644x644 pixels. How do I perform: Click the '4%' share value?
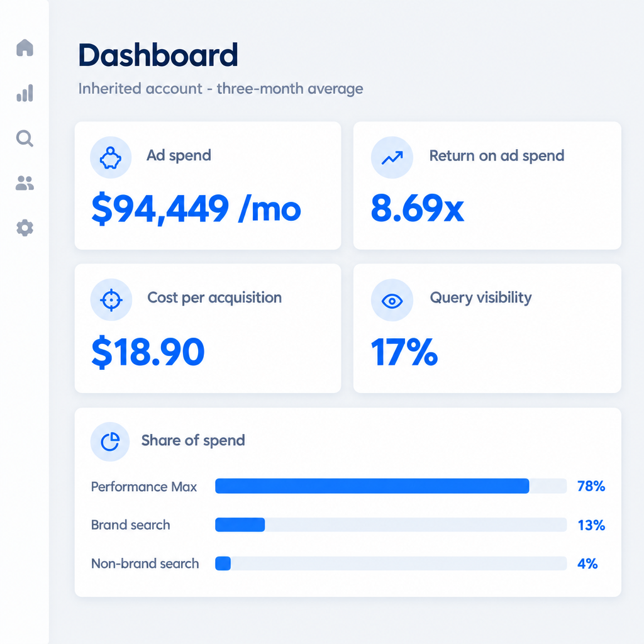(x=587, y=563)
